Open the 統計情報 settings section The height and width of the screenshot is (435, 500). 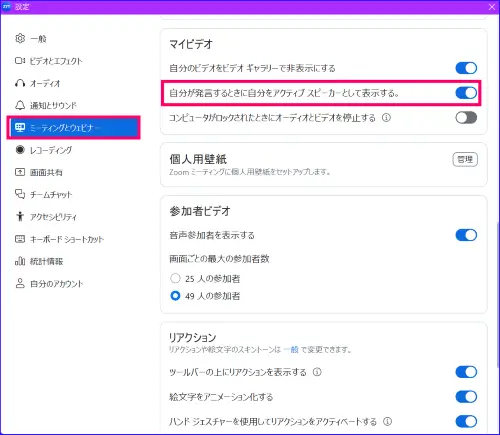point(73,261)
